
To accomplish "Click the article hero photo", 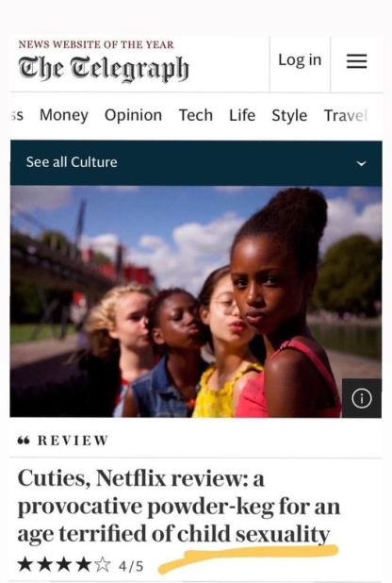I will click(x=196, y=302).
